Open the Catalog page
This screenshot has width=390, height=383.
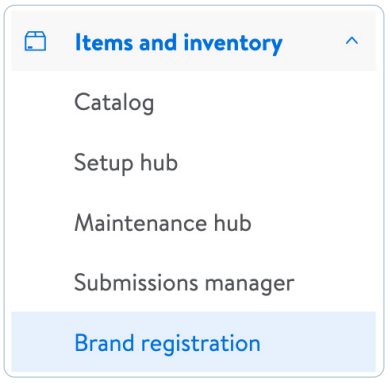click(x=114, y=102)
